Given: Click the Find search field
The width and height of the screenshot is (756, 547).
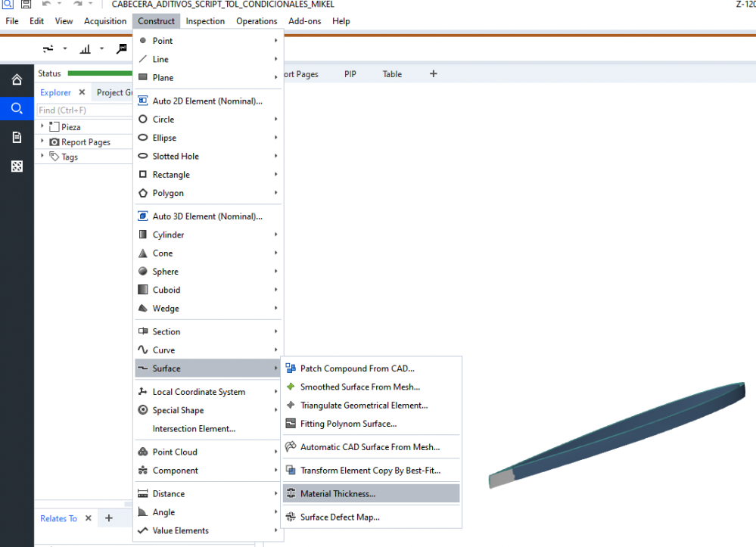Looking at the screenshot, I should click(83, 110).
